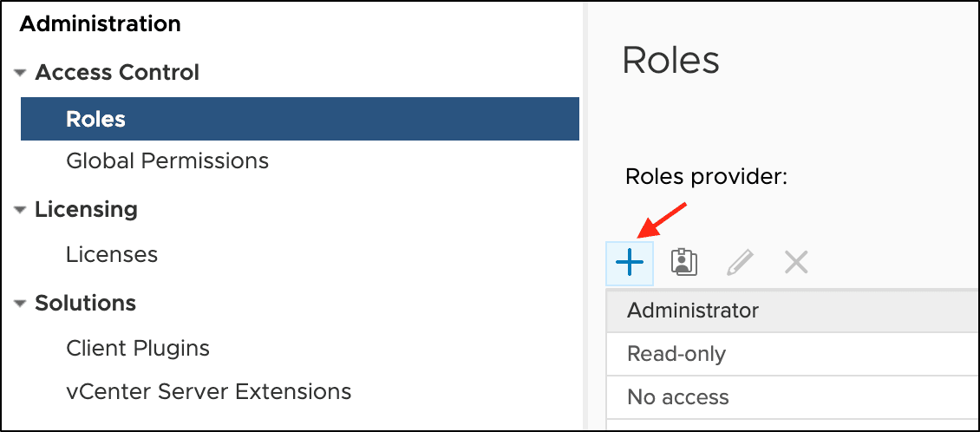Click the Roles provider label
Image resolution: width=980 pixels, height=432 pixels.
(x=706, y=178)
